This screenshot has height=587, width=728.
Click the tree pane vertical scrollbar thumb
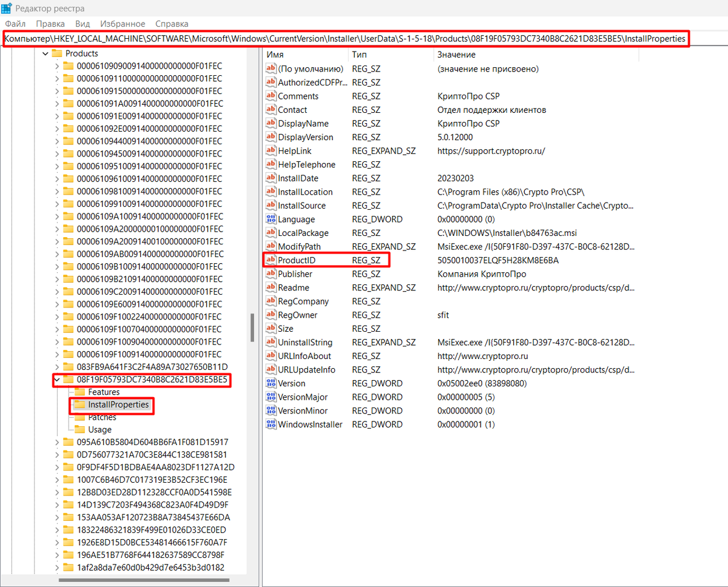(252, 328)
